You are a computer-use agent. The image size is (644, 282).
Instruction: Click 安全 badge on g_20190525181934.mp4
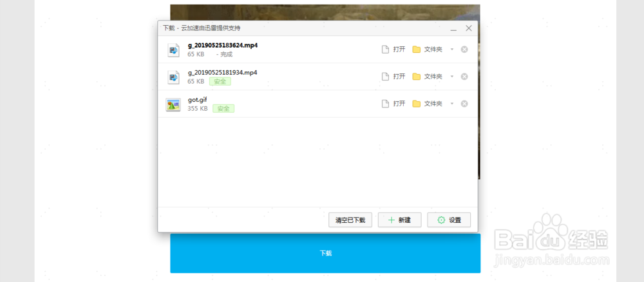[220, 81]
